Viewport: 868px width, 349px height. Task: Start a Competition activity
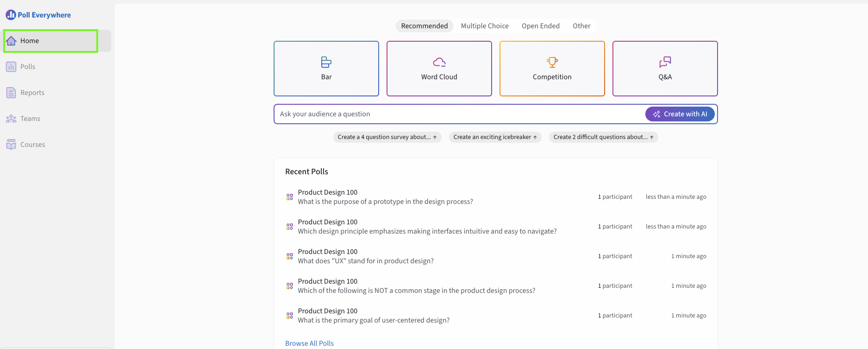(x=552, y=69)
